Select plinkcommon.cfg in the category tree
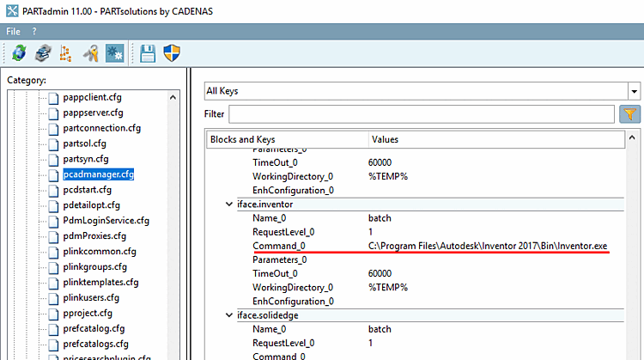This screenshot has height=360, width=644. pyautogui.click(x=100, y=252)
